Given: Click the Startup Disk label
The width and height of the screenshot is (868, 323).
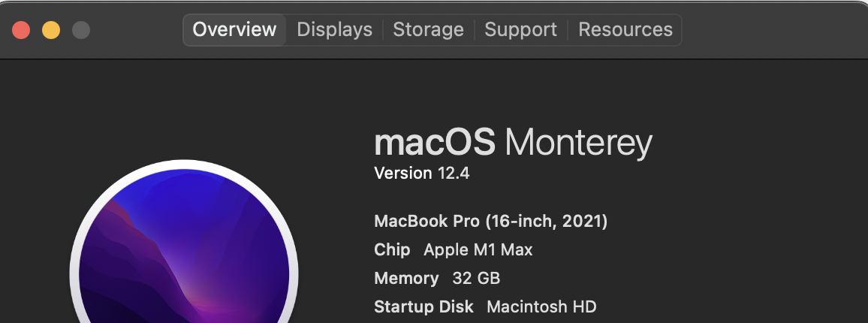Looking at the screenshot, I should point(423,307).
